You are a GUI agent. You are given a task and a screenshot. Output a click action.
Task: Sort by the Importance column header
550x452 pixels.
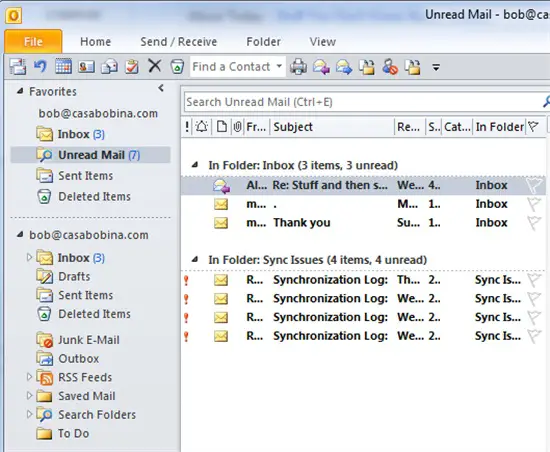[x=187, y=127]
